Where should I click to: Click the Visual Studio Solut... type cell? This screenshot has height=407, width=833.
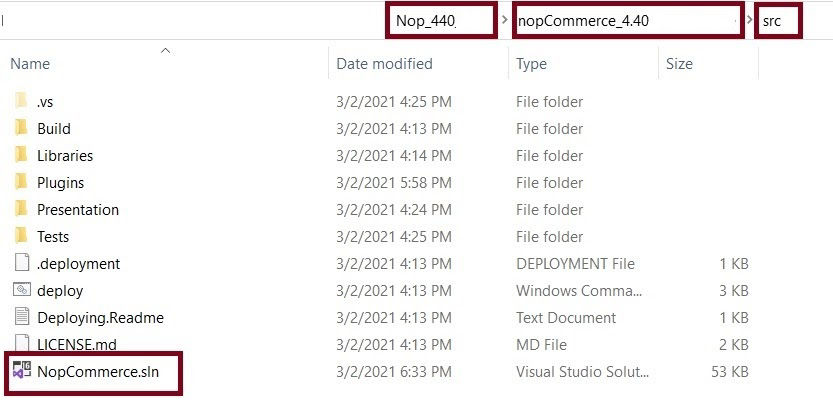(582, 371)
